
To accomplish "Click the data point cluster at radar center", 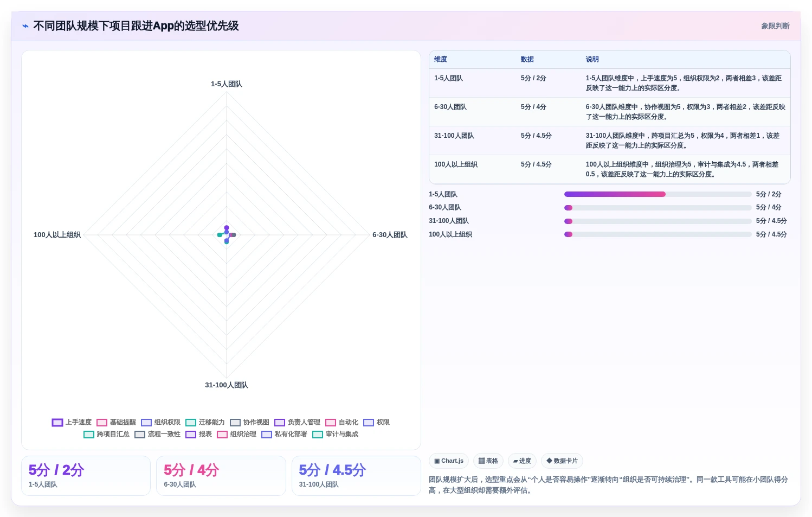I will [x=227, y=235].
